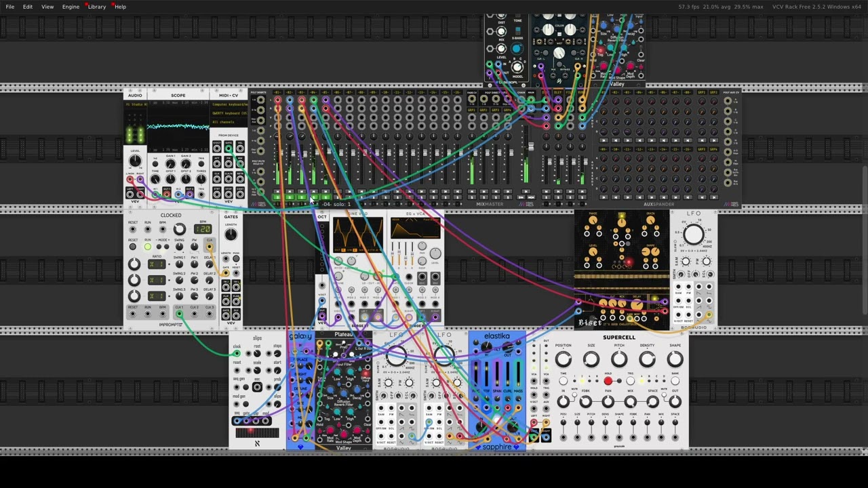Toggle Supercell input MUTE button

(574, 394)
